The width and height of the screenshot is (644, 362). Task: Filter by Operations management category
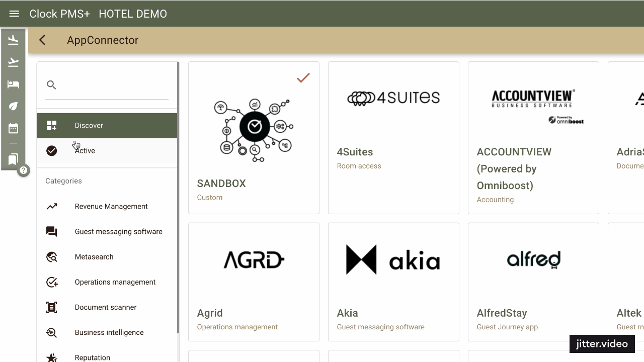click(107, 282)
